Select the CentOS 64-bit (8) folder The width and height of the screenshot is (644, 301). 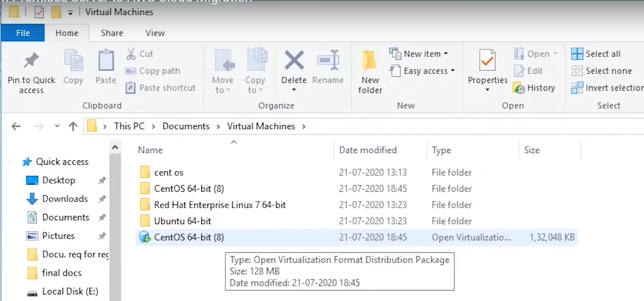click(x=182, y=189)
